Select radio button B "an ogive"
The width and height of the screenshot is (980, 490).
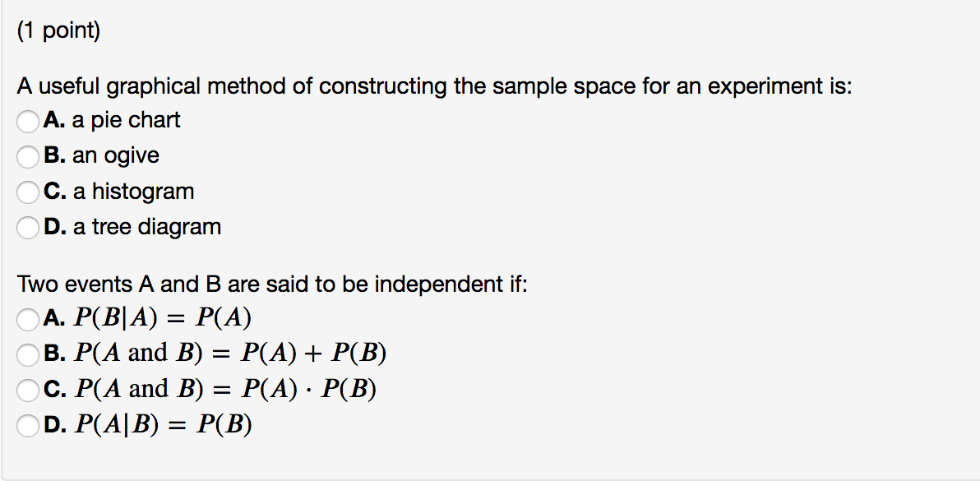(27, 156)
